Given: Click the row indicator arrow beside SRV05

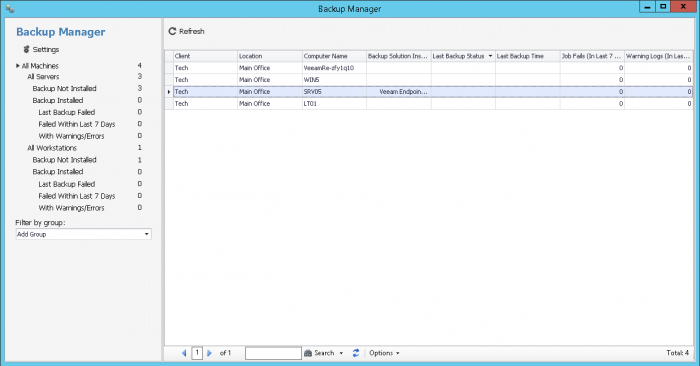Looking at the screenshot, I should coord(169,92).
